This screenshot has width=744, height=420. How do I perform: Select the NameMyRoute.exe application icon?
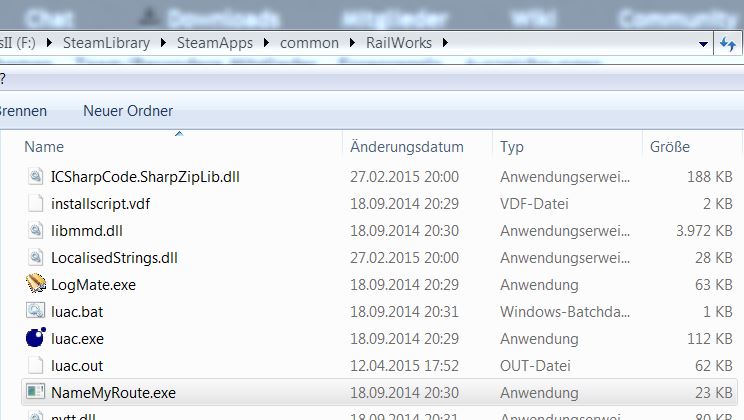36,392
